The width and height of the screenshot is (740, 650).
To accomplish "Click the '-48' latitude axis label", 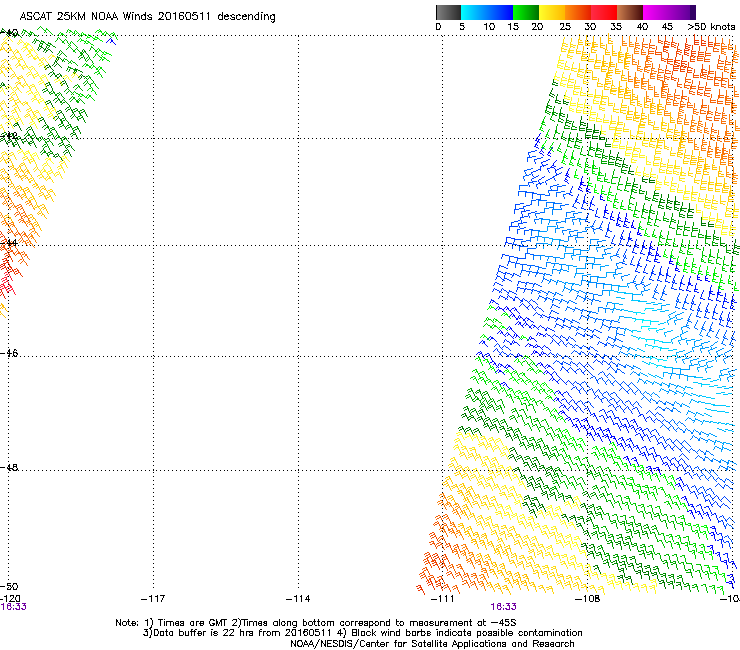I will click(x=9, y=467).
